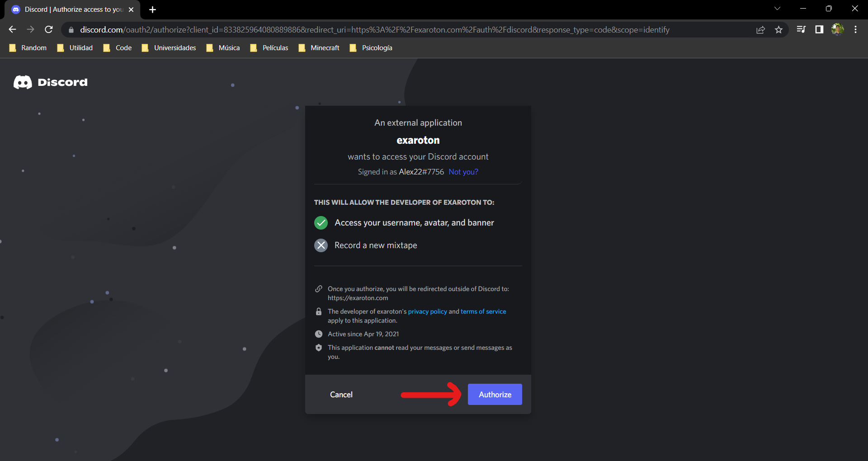Click the shield icon by messages notice

[x=319, y=348]
